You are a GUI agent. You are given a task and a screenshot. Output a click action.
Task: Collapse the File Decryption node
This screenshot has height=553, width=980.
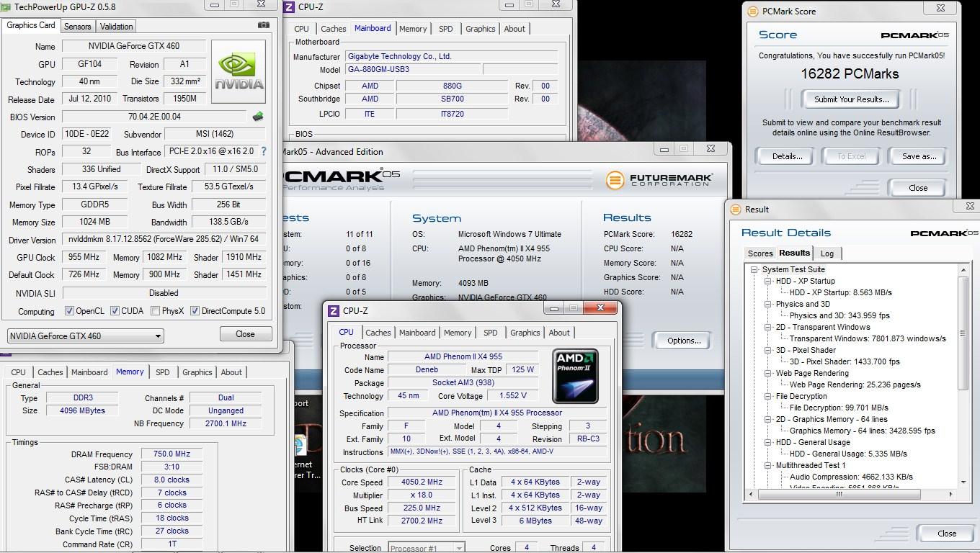point(768,396)
